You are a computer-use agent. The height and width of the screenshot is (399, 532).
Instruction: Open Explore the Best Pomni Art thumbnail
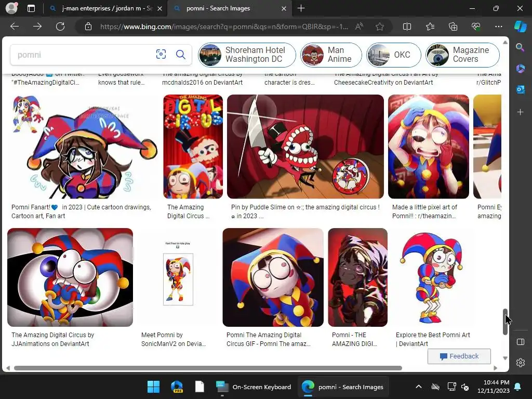(432, 277)
